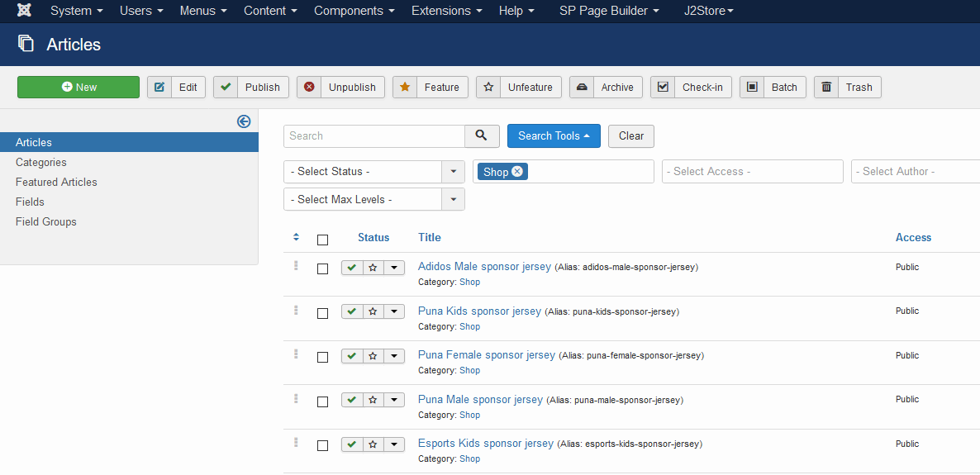Viewport: 980px width, 475px height.
Task: Tick the checkbox for Puna Male sponsor jersey
Action: 323,401
